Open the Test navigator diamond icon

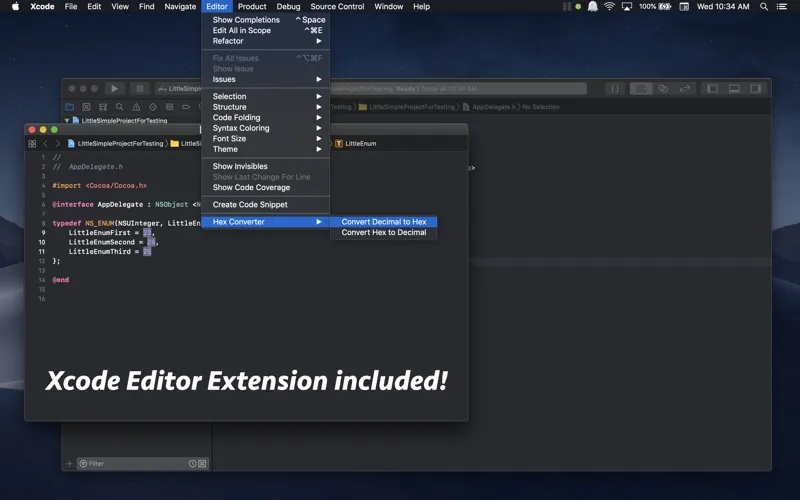click(x=153, y=107)
